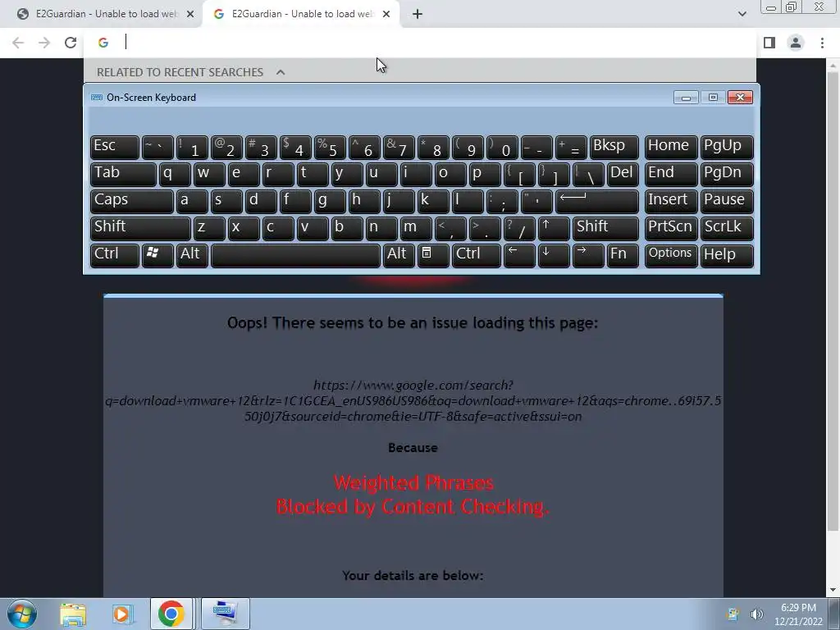This screenshot has width=840, height=630.
Task: Click the browser forward arrow
Action: pyautogui.click(x=44, y=43)
